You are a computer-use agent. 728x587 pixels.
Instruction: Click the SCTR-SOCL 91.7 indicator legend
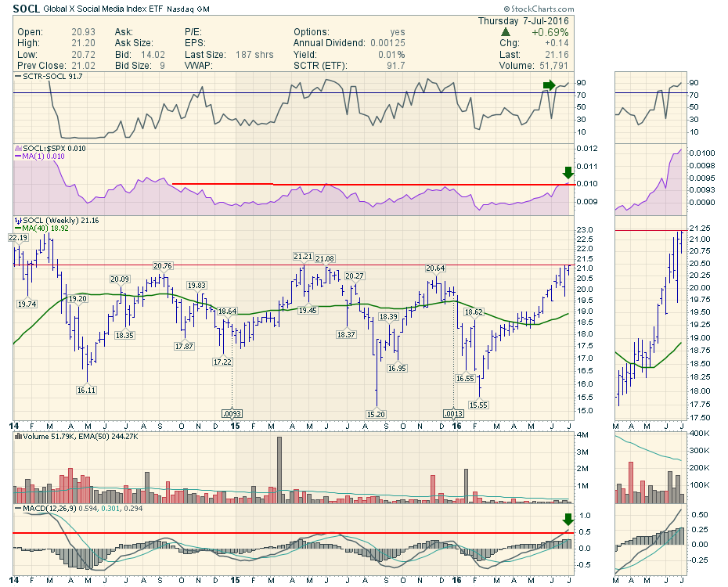click(49, 76)
